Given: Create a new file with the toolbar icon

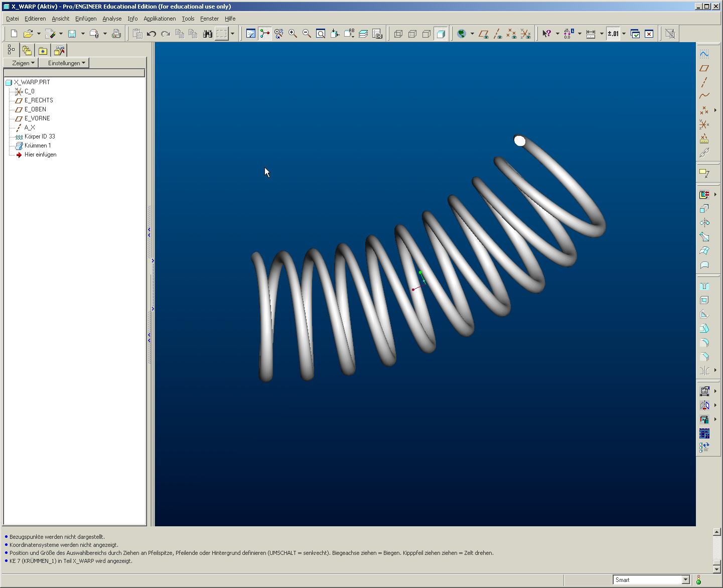Looking at the screenshot, I should point(14,34).
